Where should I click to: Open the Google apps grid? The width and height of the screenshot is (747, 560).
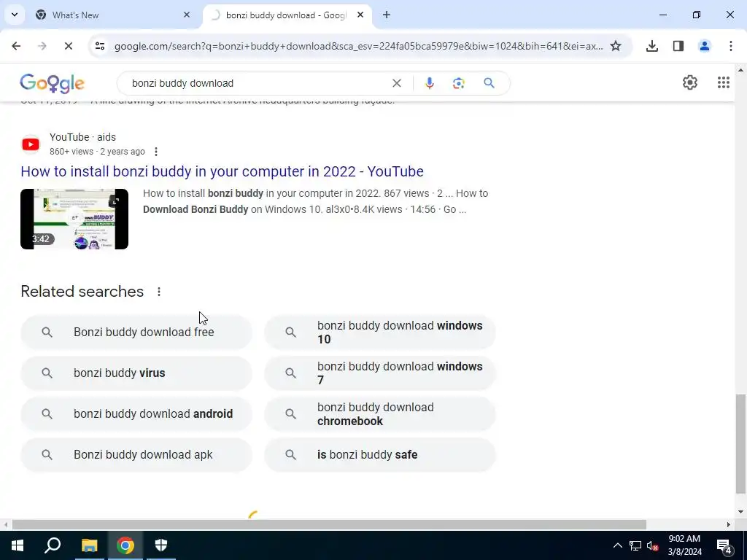click(723, 82)
